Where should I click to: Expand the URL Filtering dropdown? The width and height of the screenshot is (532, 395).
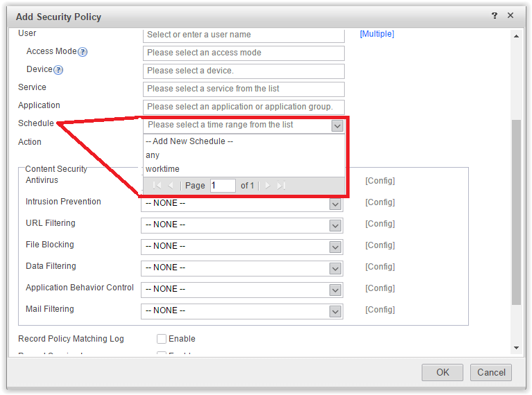[x=336, y=225]
